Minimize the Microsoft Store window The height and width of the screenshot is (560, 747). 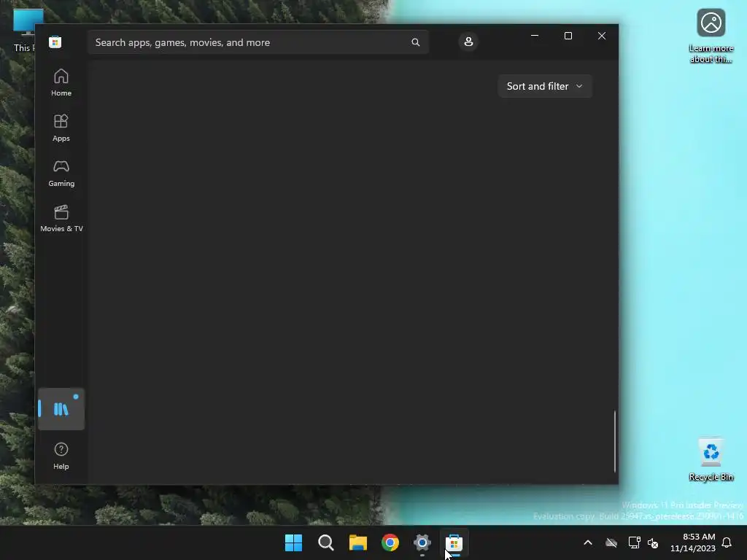point(535,36)
